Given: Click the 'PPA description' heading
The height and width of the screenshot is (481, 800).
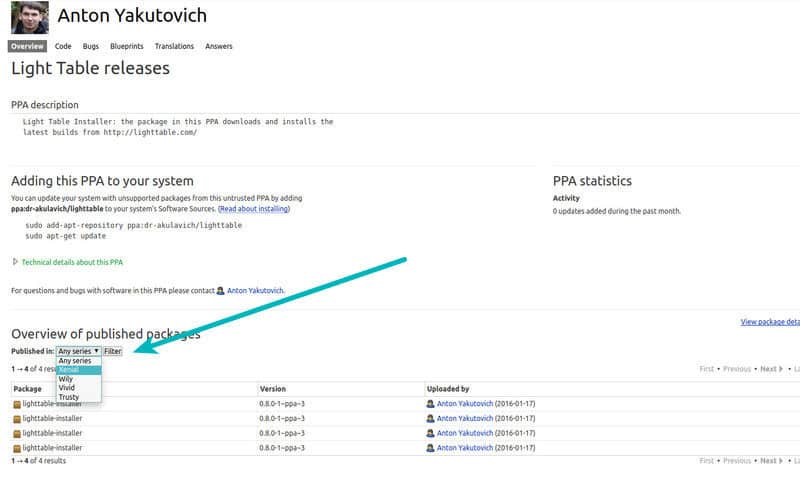Looking at the screenshot, I should tap(45, 105).
